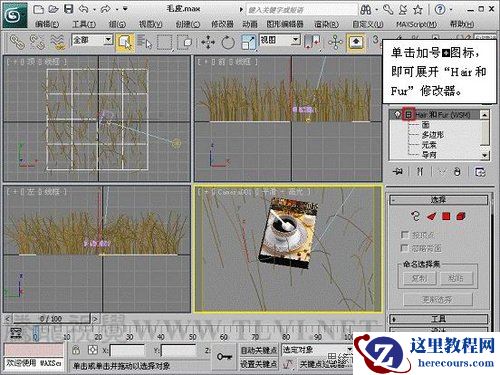
Task: Open the 修改器 menu
Action: (222, 24)
